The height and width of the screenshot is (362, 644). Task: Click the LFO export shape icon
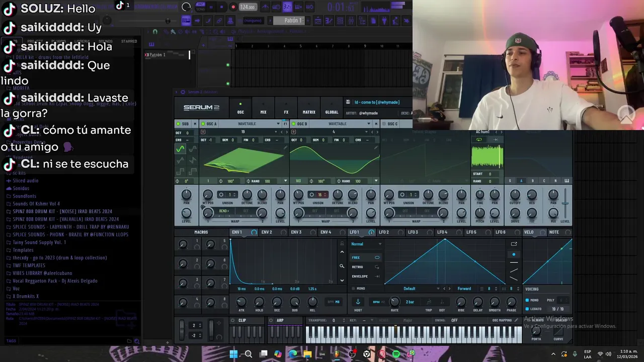514,244
